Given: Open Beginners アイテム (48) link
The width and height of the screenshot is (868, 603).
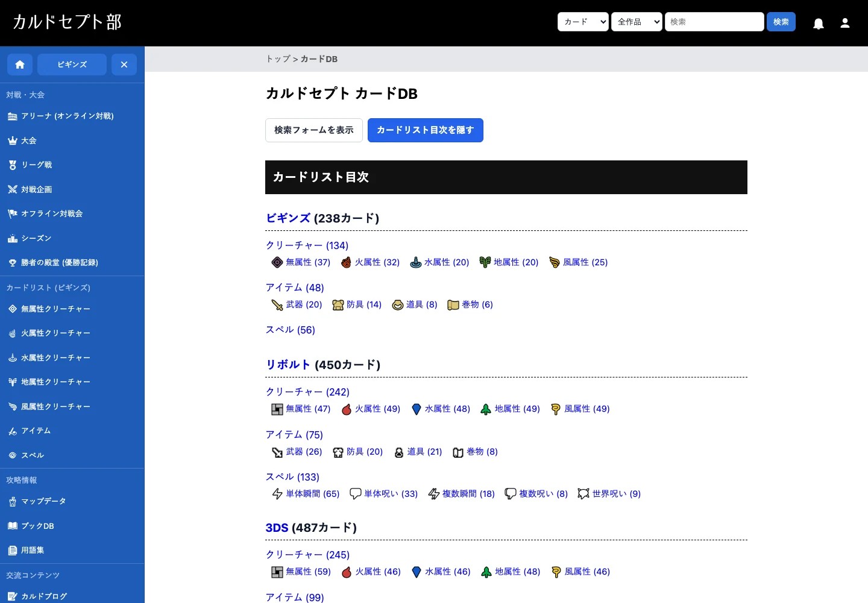Looking at the screenshot, I should 295,288.
